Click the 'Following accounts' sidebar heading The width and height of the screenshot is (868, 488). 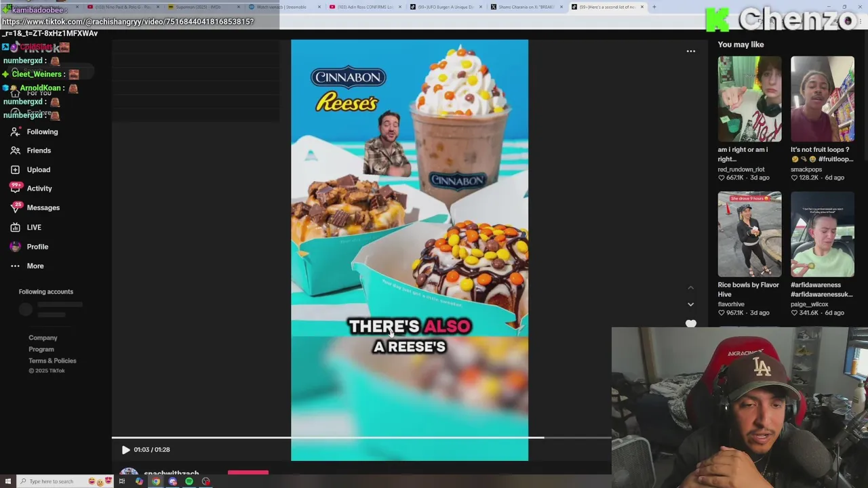tap(46, 291)
